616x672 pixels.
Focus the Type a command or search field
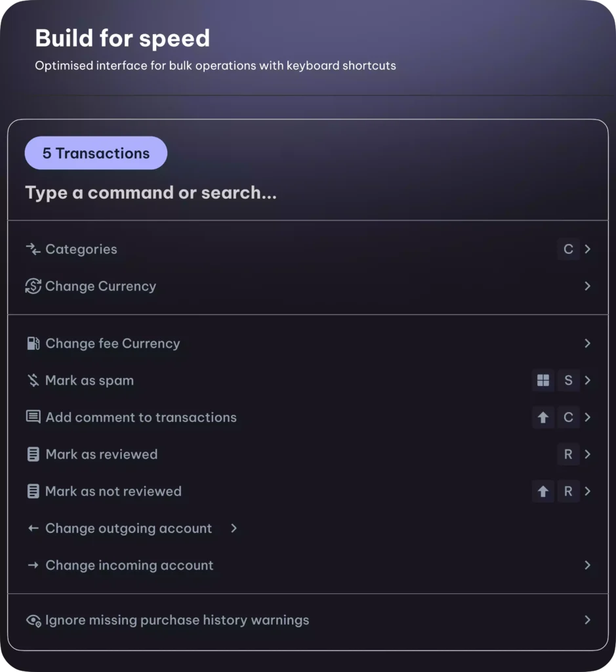tap(308, 193)
